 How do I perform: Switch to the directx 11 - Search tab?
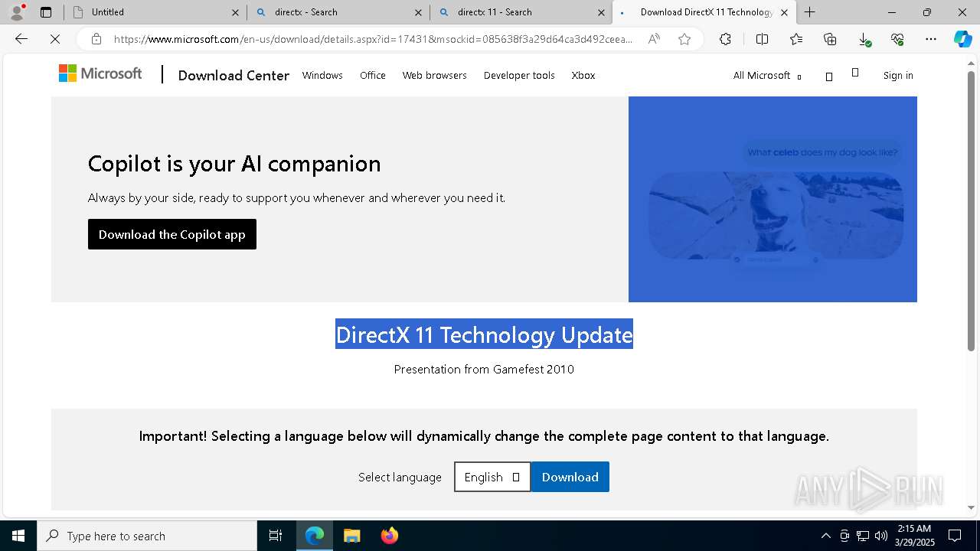pyautogui.click(x=521, y=12)
